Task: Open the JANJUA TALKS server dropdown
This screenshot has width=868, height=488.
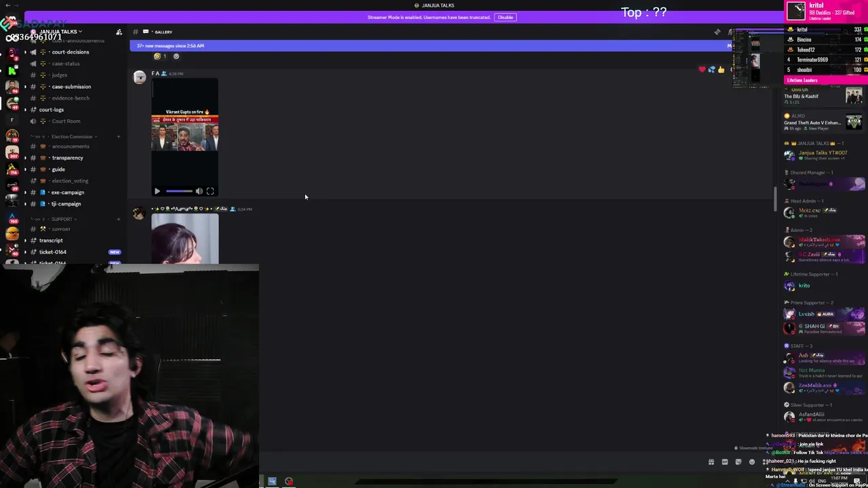Action: (60, 32)
